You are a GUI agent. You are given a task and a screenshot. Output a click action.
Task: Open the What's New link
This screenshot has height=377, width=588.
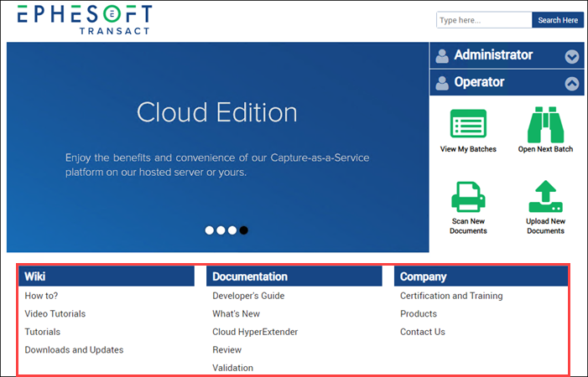(x=236, y=313)
